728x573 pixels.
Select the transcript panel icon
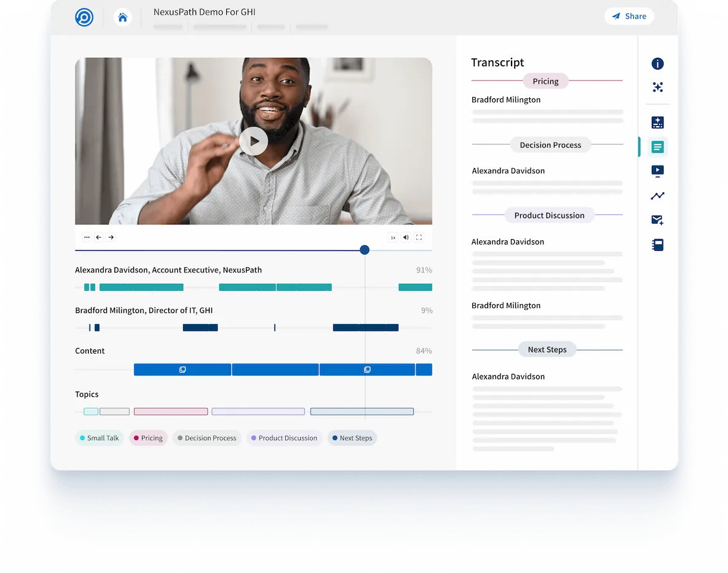657,147
